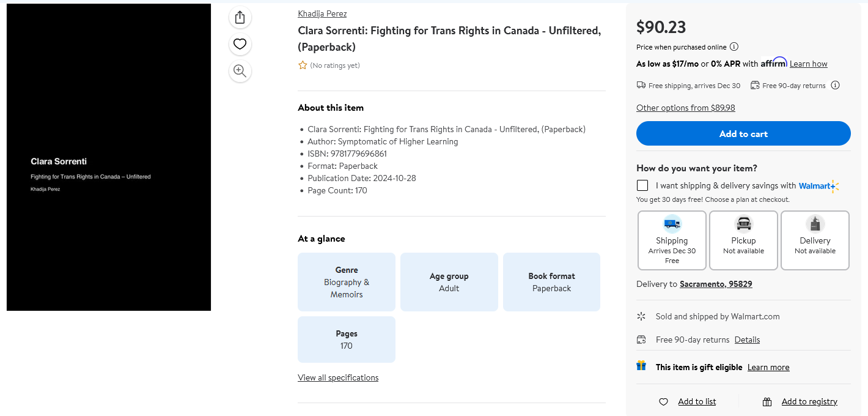
Task: Enable Walmart+ shipping and delivery savings checkbox
Action: tap(642, 185)
